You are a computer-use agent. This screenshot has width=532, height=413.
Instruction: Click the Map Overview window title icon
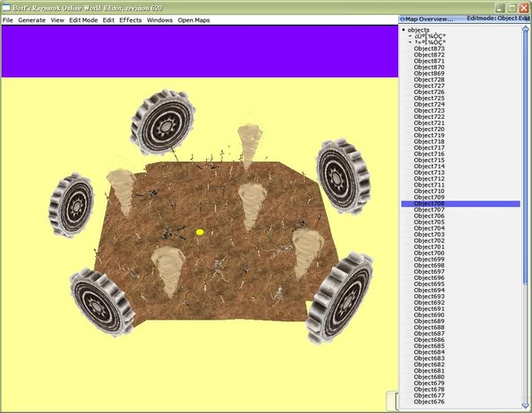tap(403, 19)
